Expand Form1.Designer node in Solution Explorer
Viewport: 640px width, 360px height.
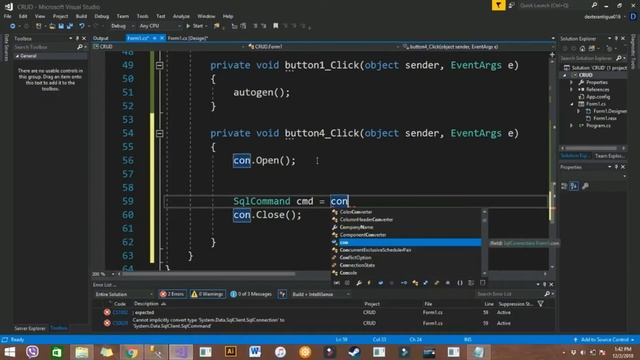coord(578,111)
